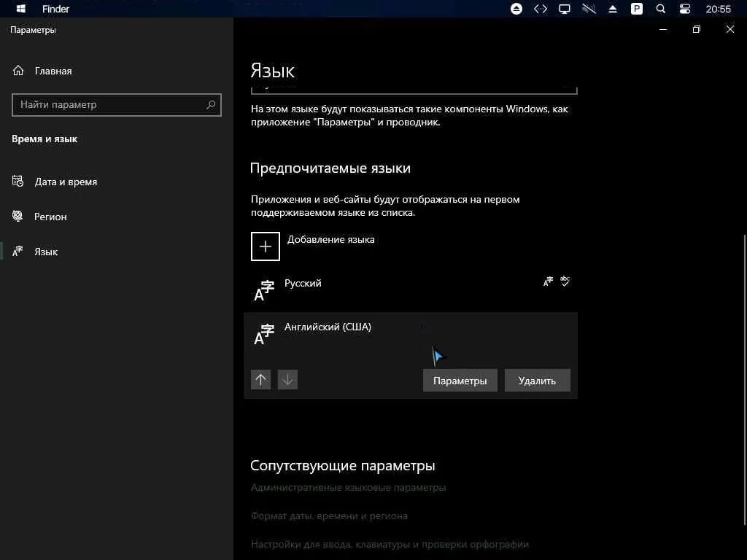Open Главная settings home page
747x560 pixels.
(x=53, y=71)
